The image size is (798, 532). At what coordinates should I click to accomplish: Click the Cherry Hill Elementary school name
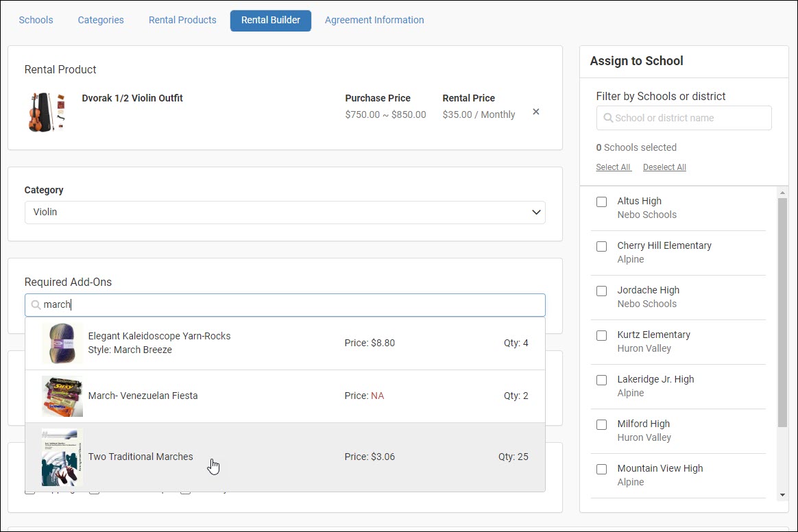click(x=664, y=245)
